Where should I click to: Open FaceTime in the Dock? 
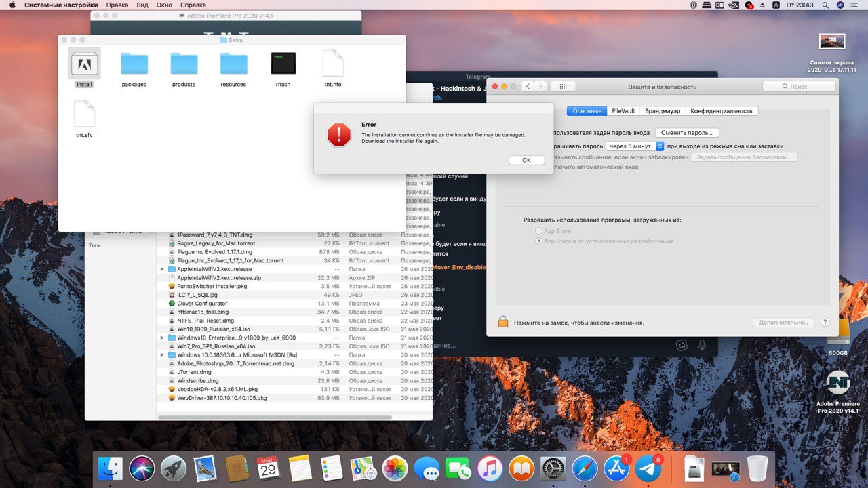pyautogui.click(x=458, y=468)
